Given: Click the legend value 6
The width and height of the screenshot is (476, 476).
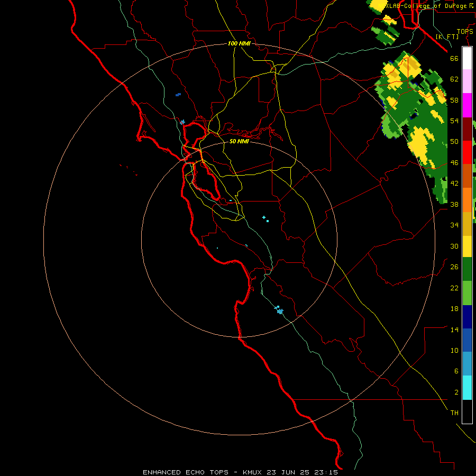Looking at the screenshot, I should pyautogui.click(x=456, y=371).
